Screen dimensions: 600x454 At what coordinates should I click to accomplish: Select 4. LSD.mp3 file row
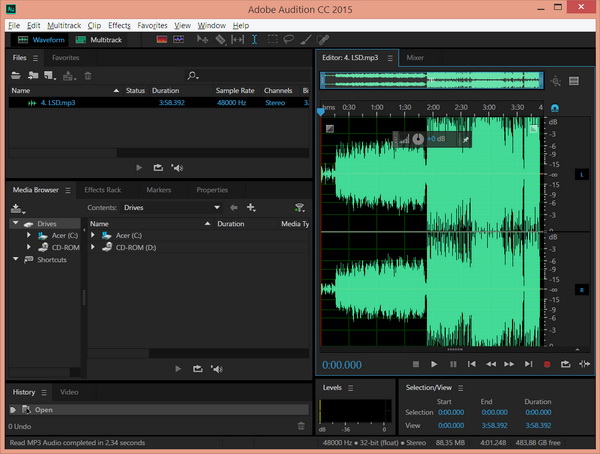[159, 103]
